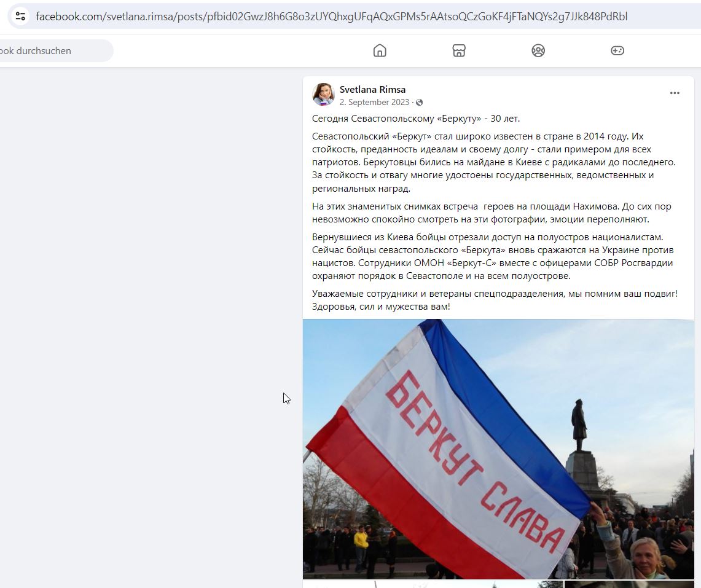Screen dimensions: 701x588
Task: Open the 2. September 2023 timestamp link
Action: click(374, 103)
